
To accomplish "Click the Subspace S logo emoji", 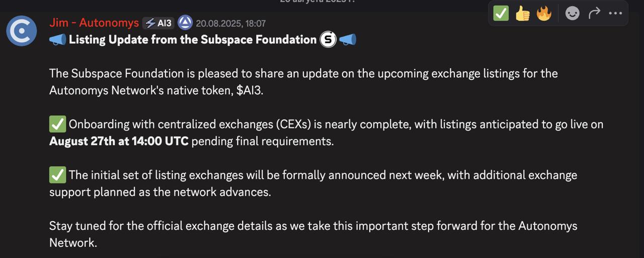I will pos(328,39).
